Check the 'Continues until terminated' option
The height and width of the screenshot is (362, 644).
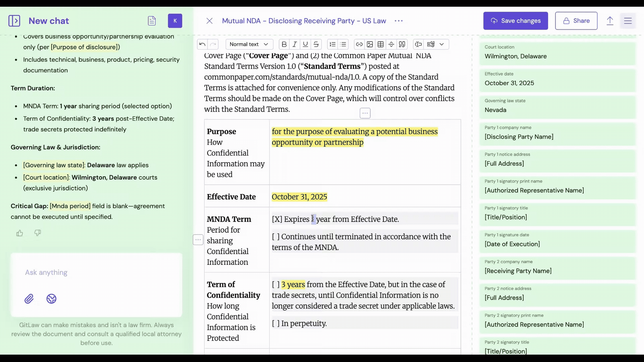coord(276,237)
